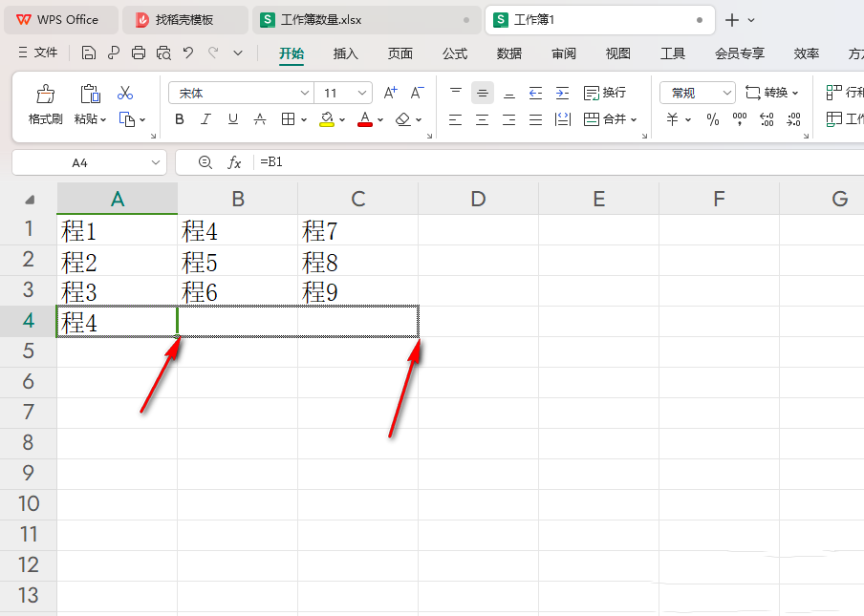Click cell containing 程8
Screen dimensions: 864x616
pos(357,261)
